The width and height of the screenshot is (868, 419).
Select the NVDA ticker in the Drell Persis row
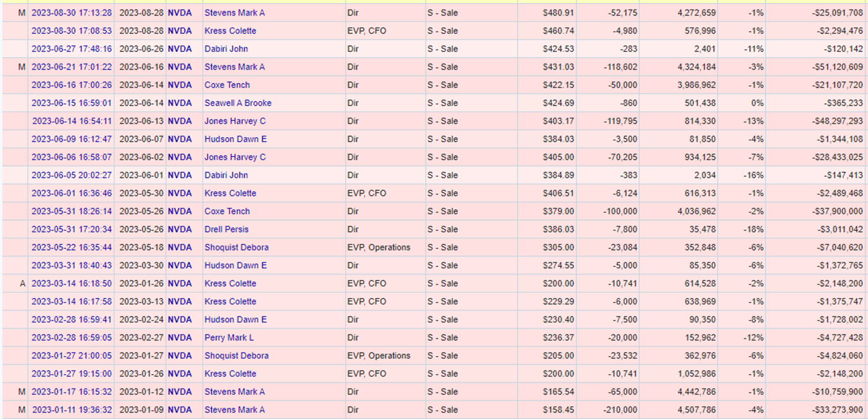[x=180, y=229]
